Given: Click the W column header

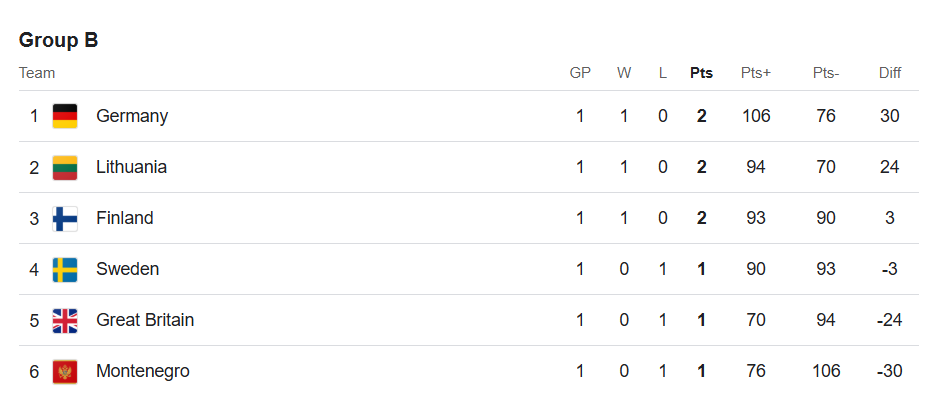Looking at the screenshot, I should (624, 73).
